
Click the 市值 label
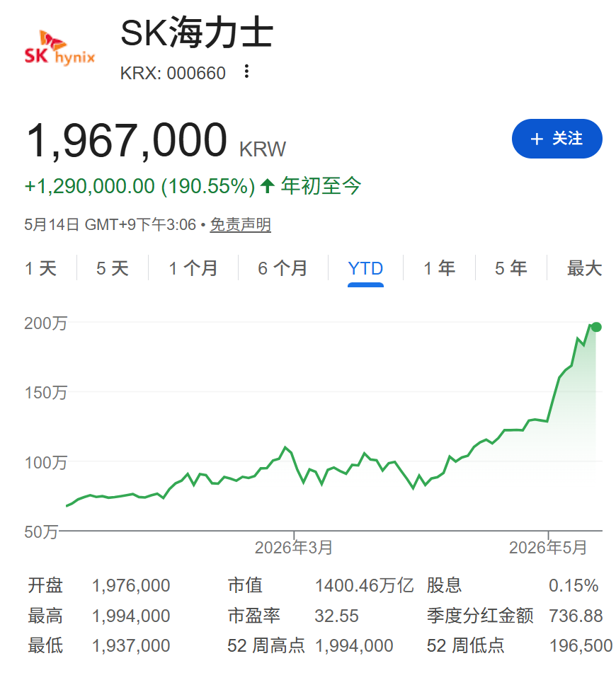coord(245,585)
